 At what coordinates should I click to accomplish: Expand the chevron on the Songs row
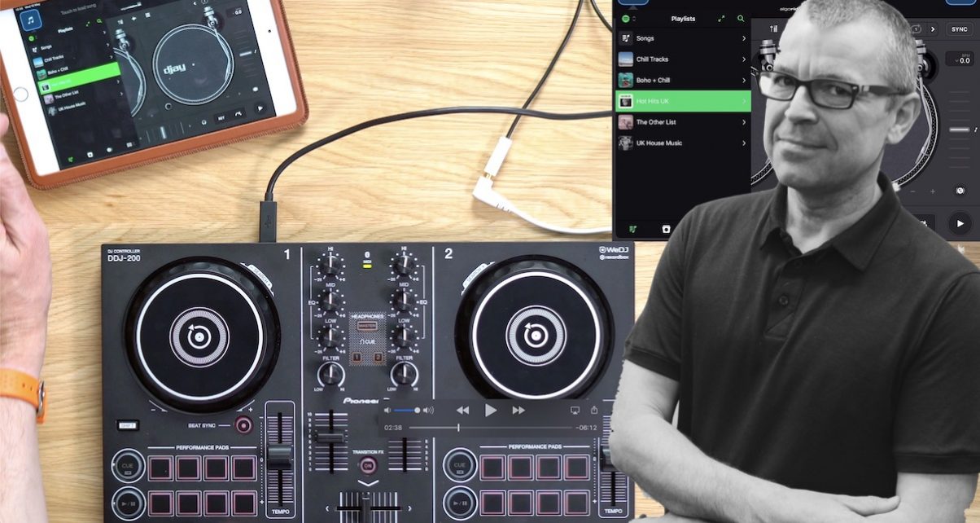744,38
